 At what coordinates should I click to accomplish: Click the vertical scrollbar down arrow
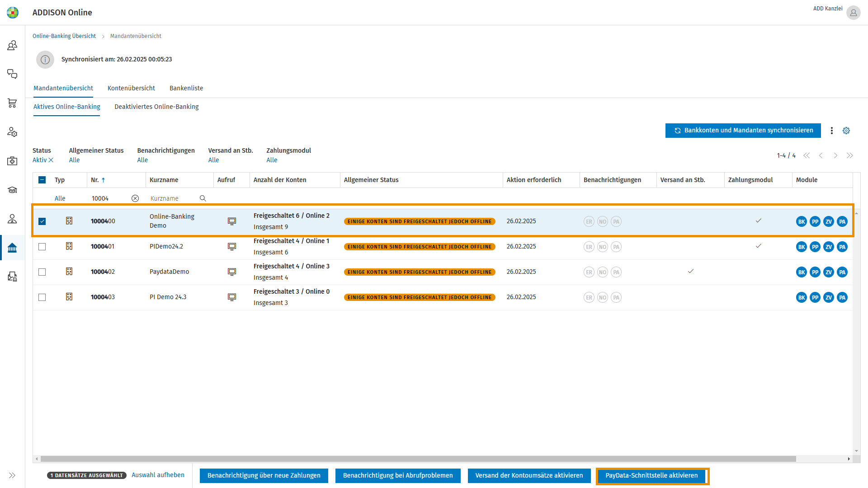coord(856,451)
